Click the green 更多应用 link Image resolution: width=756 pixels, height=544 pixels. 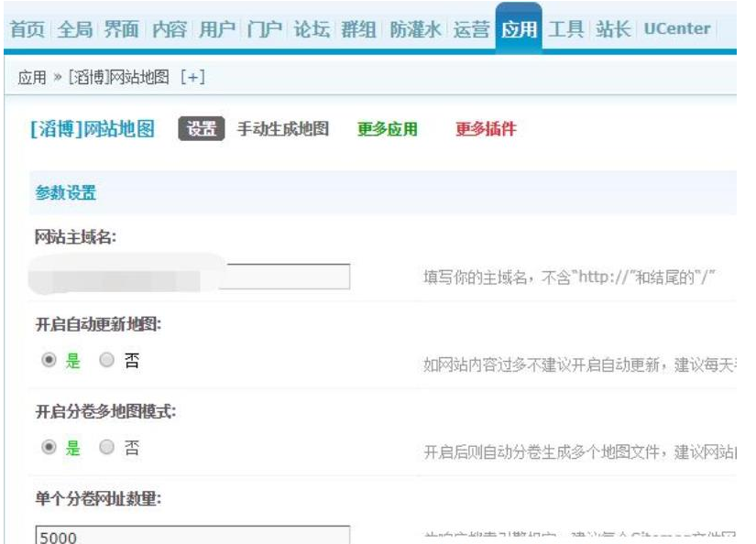coord(387,130)
